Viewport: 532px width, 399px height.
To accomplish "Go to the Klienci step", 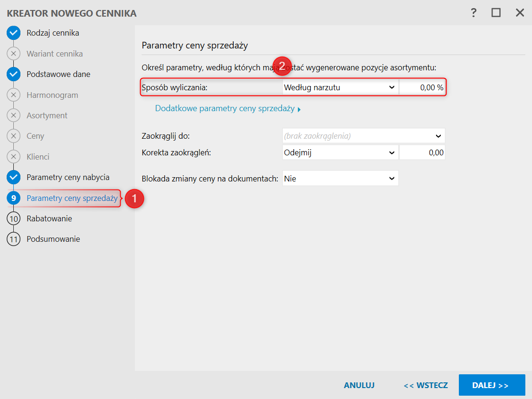I will 38,157.
